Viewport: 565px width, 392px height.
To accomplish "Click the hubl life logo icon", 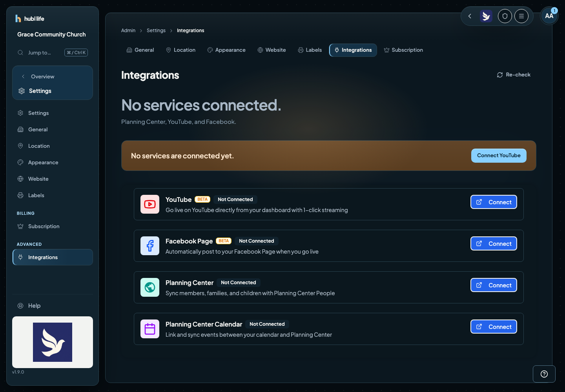I will [x=18, y=18].
